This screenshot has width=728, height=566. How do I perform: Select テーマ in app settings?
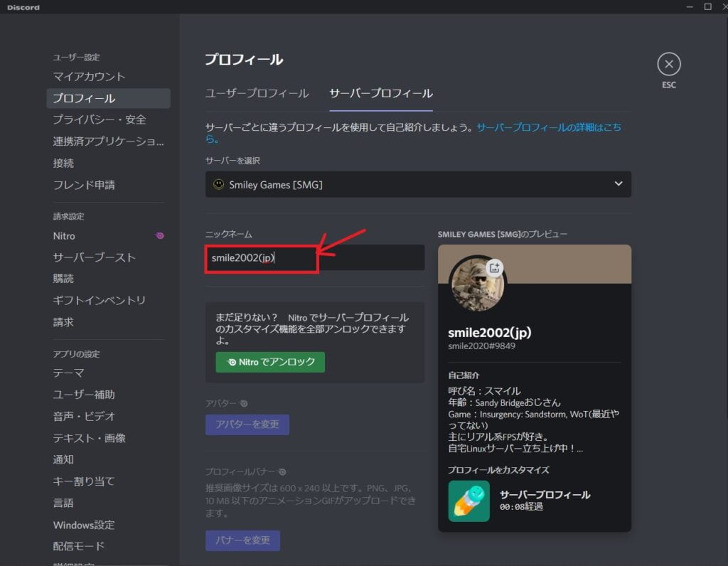[68, 373]
